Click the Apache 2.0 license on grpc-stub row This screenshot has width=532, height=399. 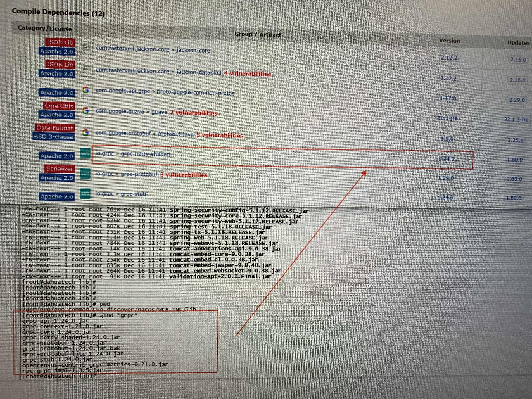[57, 196]
